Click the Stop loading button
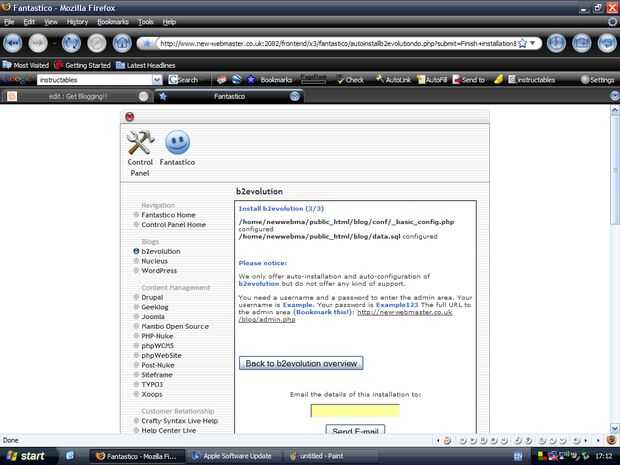Image resolution: width=620 pixels, height=465 pixels. click(x=96, y=43)
